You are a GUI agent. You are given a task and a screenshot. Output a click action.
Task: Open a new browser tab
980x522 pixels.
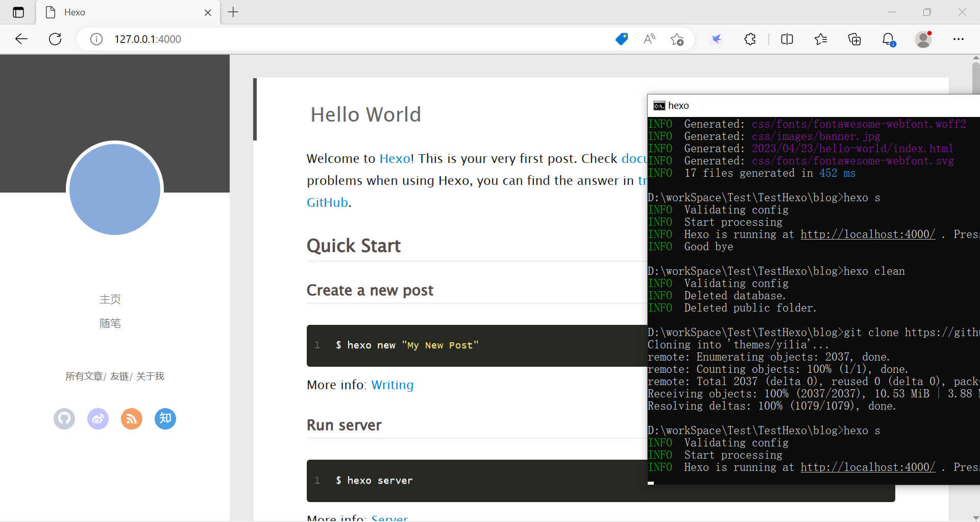click(x=233, y=12)
